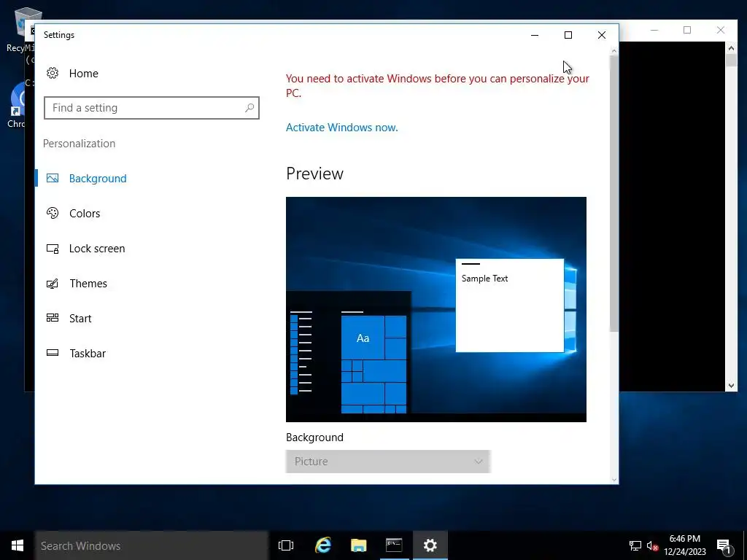This screenshot has height=560, width=747.
Task: Select the Themes icon in sidebar
Action: [53, 284]
